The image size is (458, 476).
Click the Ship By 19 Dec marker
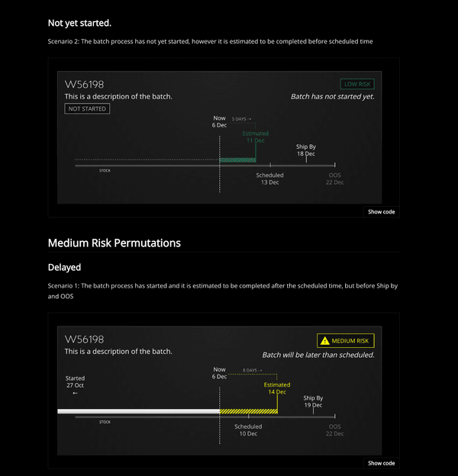pos(313,401)
